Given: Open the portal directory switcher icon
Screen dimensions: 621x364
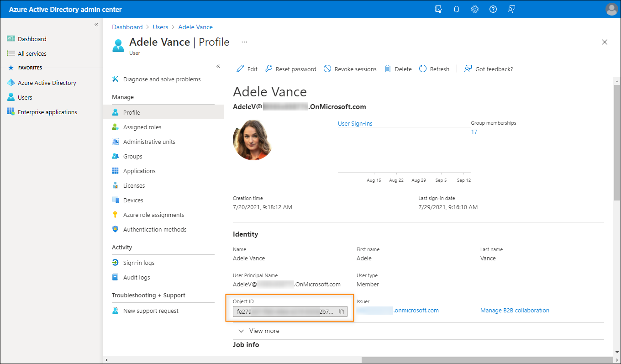Looking at the screenshot, I should tap(439, 9).
